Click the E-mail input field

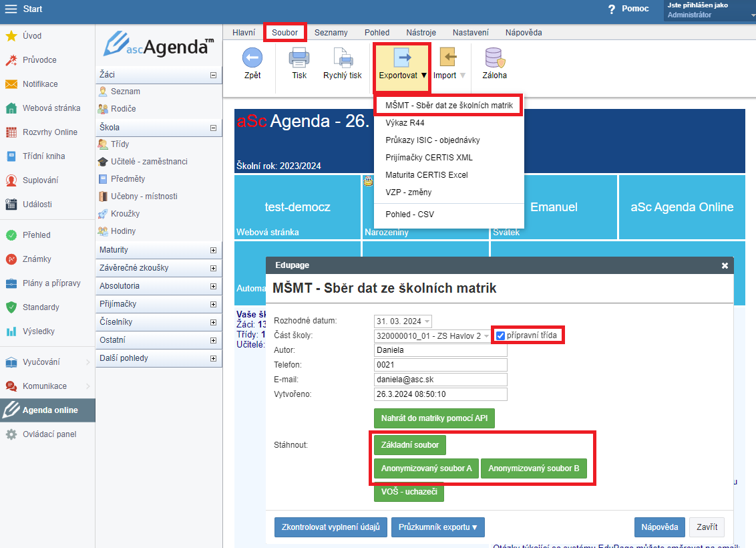pos(441,380)
